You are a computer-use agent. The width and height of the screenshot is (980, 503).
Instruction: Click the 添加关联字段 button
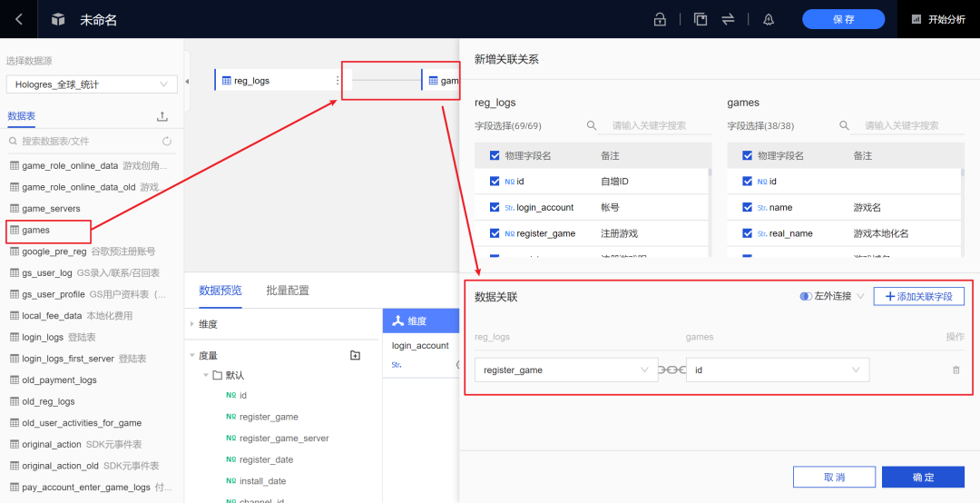click(x=918, y=296)
